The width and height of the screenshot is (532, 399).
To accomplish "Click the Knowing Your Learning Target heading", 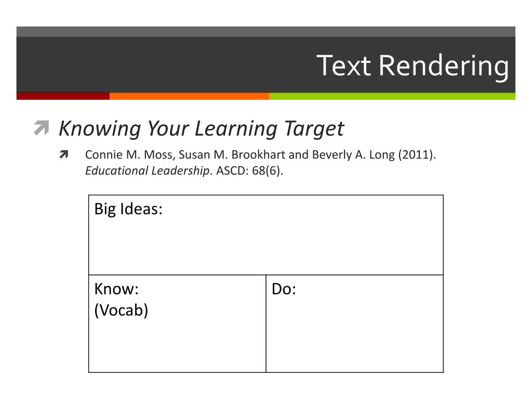I will pyautogui.click(x=201, y=129).
